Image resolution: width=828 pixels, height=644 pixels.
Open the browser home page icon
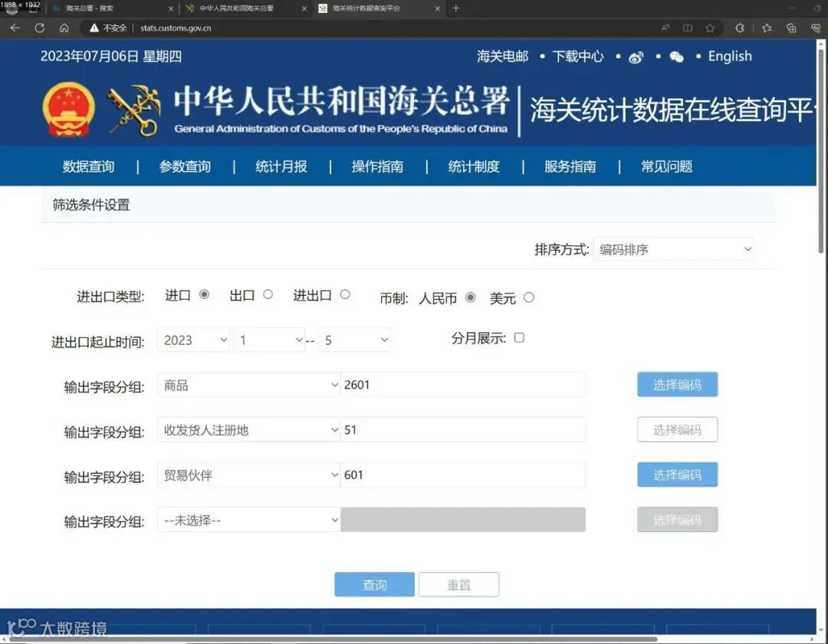point(64,28)
